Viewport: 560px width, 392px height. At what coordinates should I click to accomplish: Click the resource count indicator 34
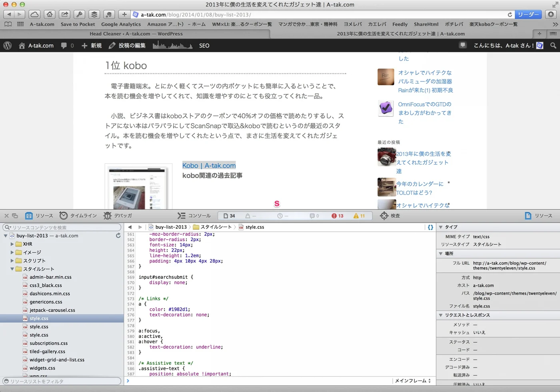pyautogui.click(x=229, y=216)
